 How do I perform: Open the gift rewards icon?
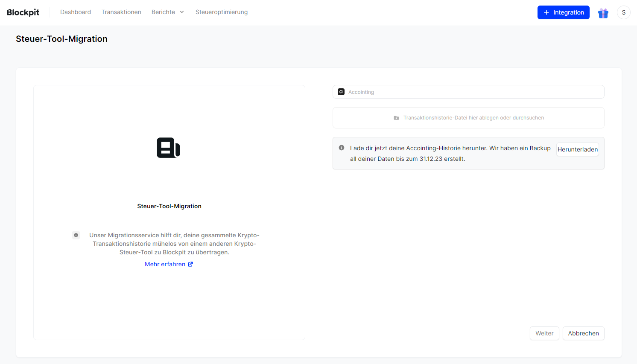[603, 13]
